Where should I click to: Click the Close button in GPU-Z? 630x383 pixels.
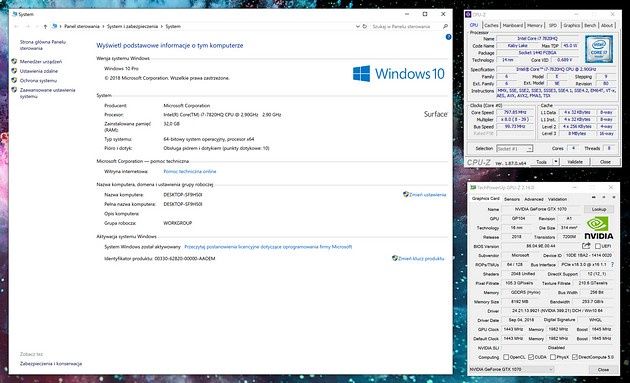tap(603, 369)
